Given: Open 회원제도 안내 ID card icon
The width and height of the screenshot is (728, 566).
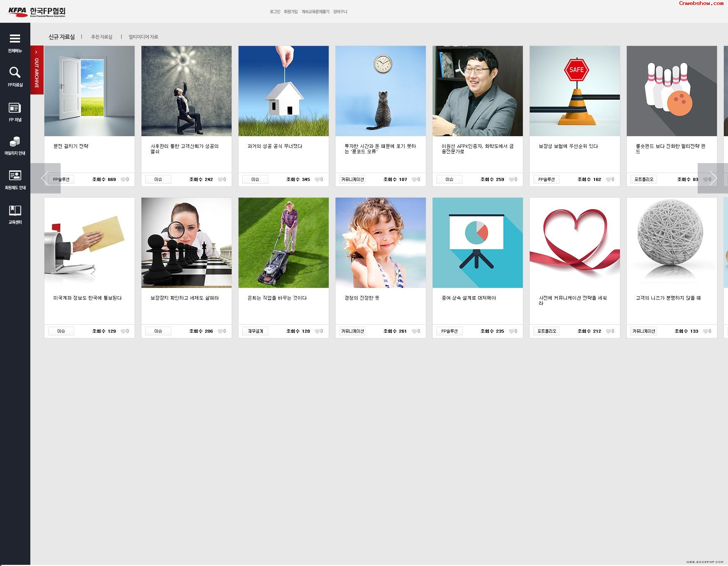Looking at the screenshot, I should [x=15, y=175].
